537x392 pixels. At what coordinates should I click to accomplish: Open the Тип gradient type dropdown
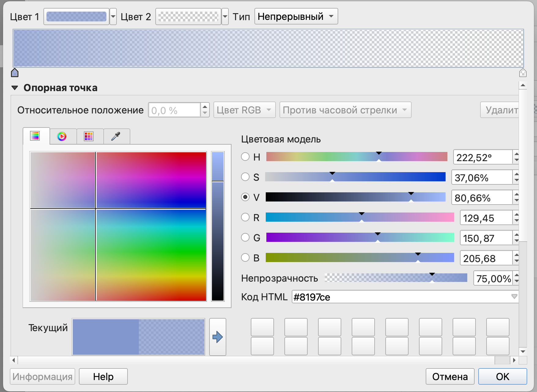(296, 17)
